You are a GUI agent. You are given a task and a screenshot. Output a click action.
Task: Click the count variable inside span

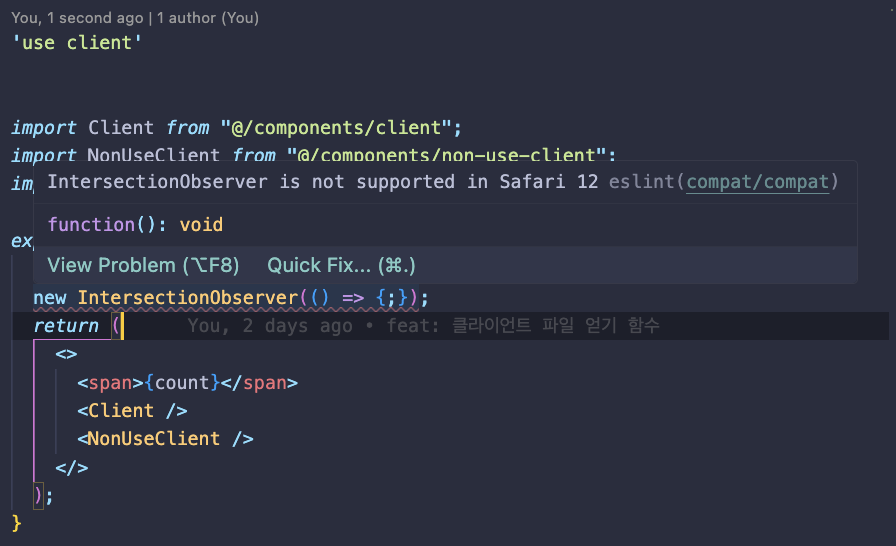181,383
